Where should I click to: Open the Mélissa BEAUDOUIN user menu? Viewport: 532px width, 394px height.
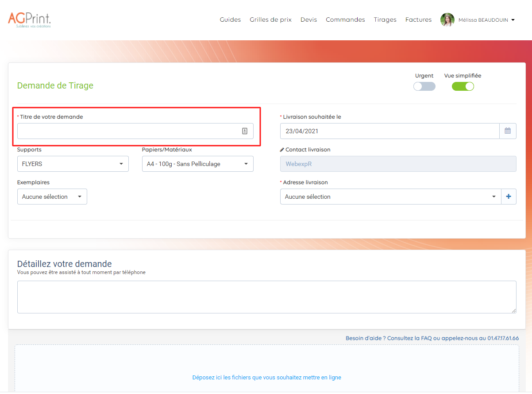pyautogui.click(x=486, y=20)
